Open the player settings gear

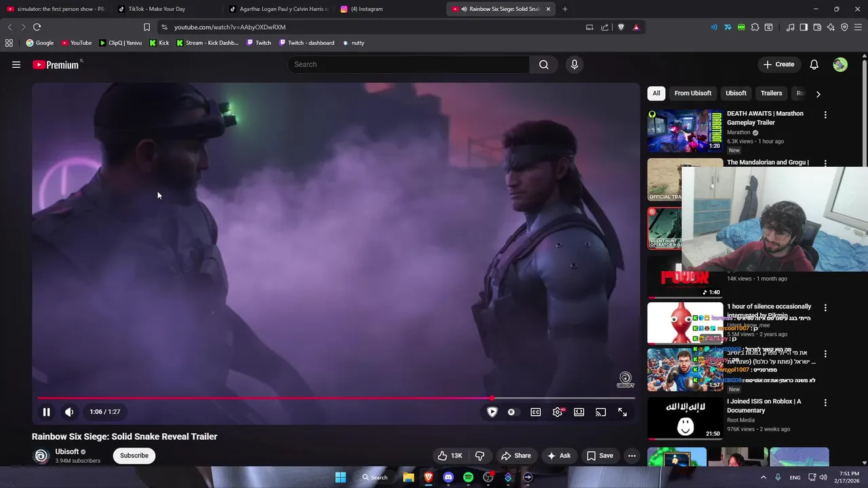click(x=557, y=412)
